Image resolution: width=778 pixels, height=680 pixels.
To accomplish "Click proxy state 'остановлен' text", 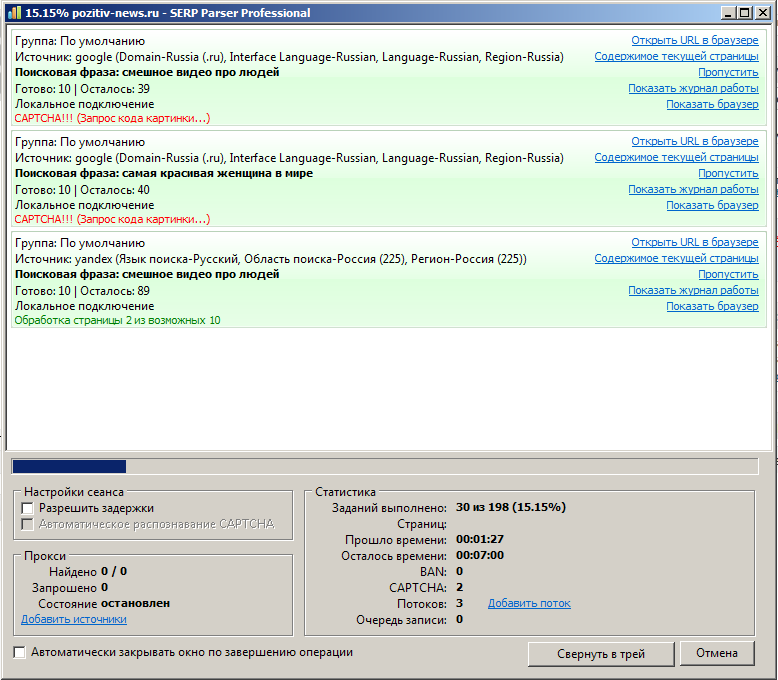I will [135, 603].
